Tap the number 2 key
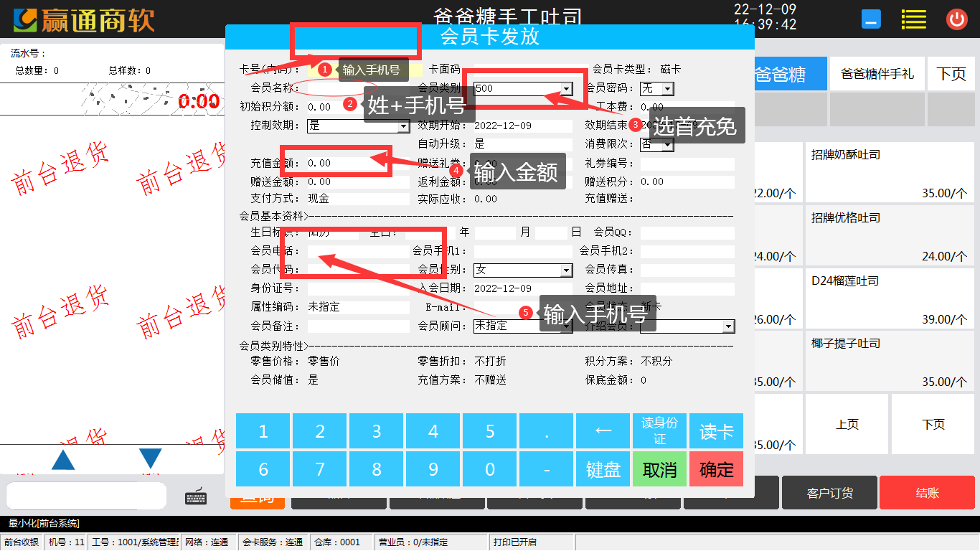 (320, 431)
